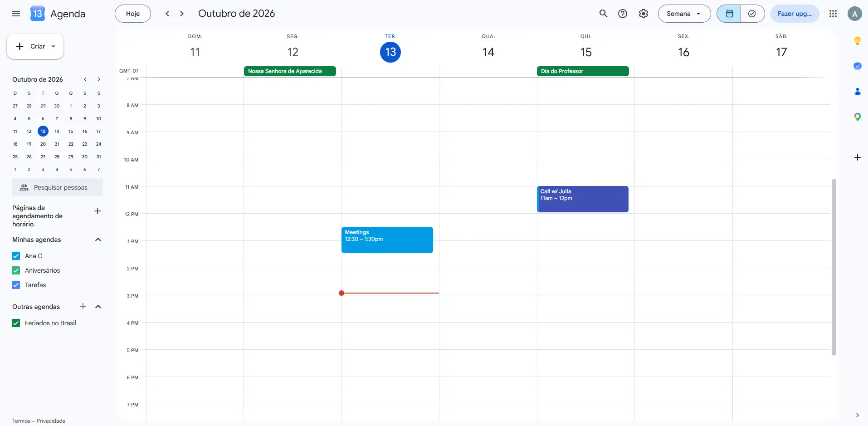Screen dimensions: 868x426
Task: Get add-ons with the plus icon
Action: tap(857, 157)
